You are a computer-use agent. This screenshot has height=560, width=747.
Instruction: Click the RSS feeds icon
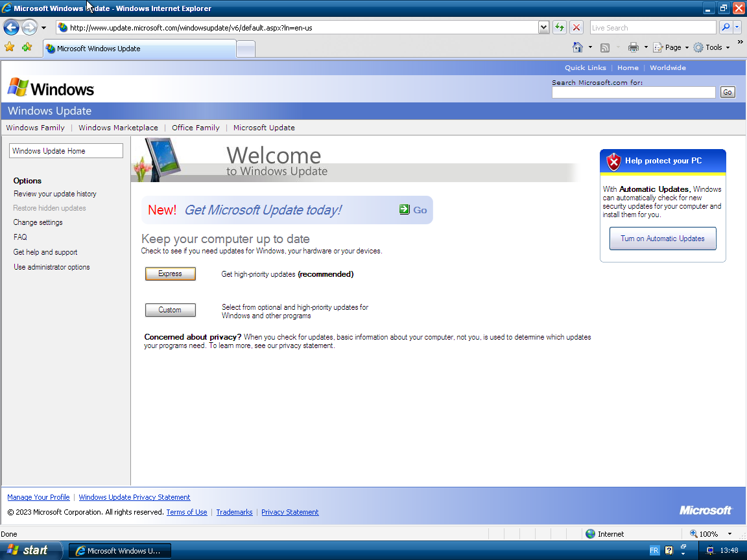click(605, 47)
